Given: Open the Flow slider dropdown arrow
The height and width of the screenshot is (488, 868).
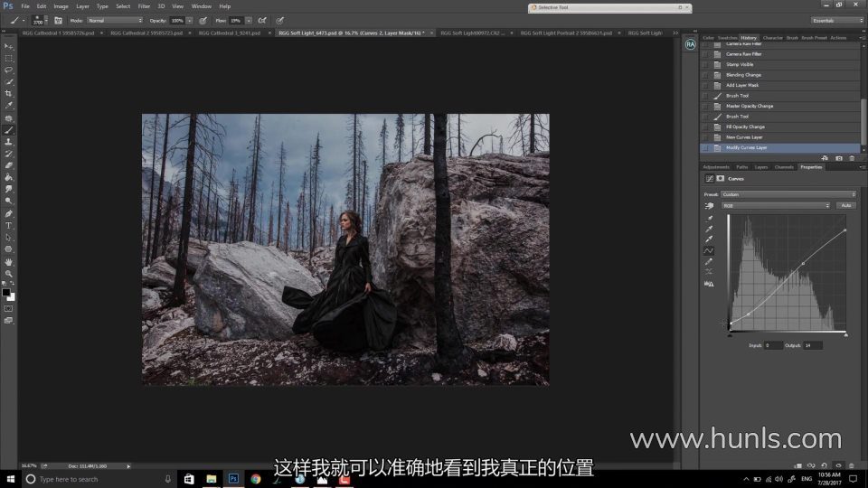Looking at the screenshot, I should pos(249,21).
